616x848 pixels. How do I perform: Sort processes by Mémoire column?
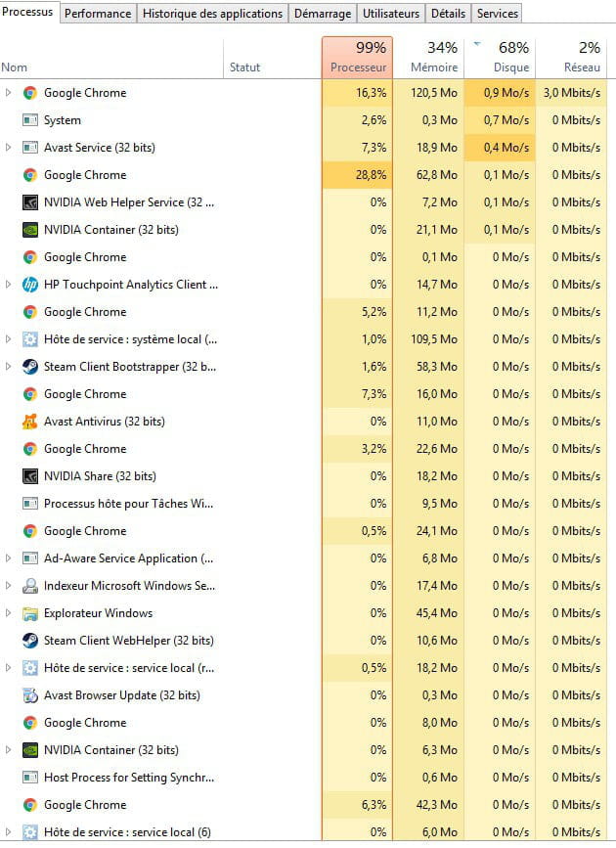428,59
